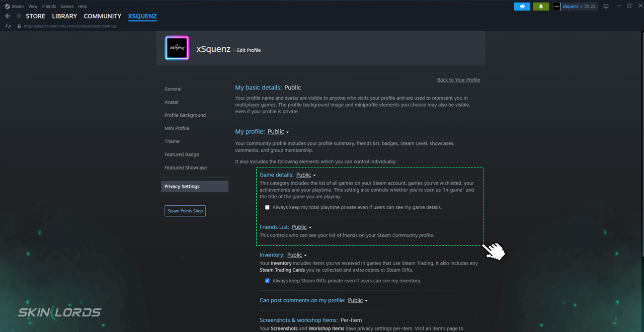Viewport: 644px width, 332px height.
Task: Go forward with the right arrow
Action: coord(19,16)
